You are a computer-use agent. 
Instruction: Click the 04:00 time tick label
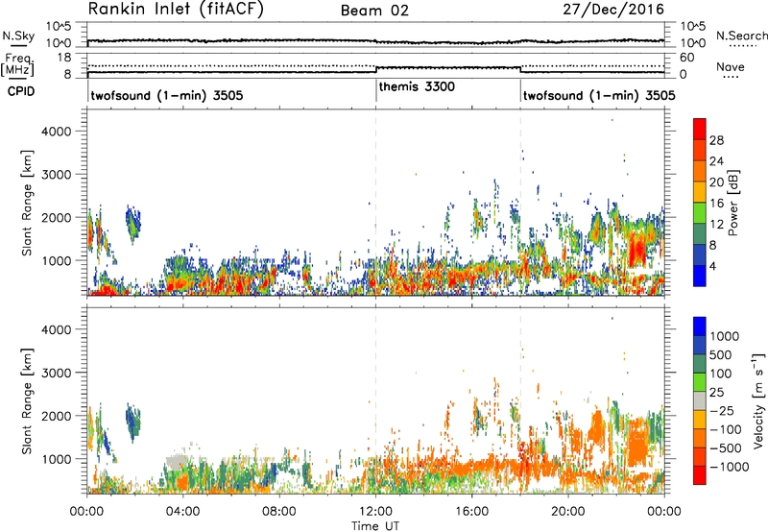pos(182,512)
